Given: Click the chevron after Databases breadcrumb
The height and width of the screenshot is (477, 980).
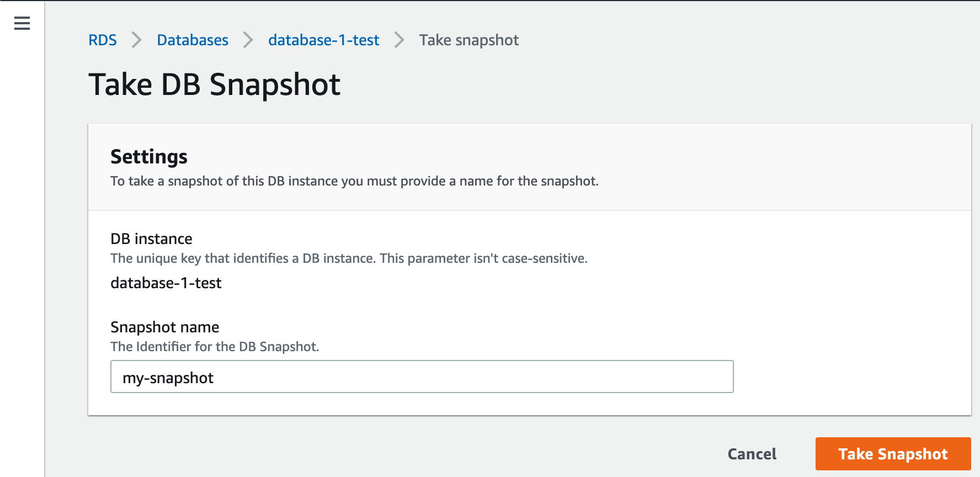Looking at the screenshot, I should click(x=248, y=40).
